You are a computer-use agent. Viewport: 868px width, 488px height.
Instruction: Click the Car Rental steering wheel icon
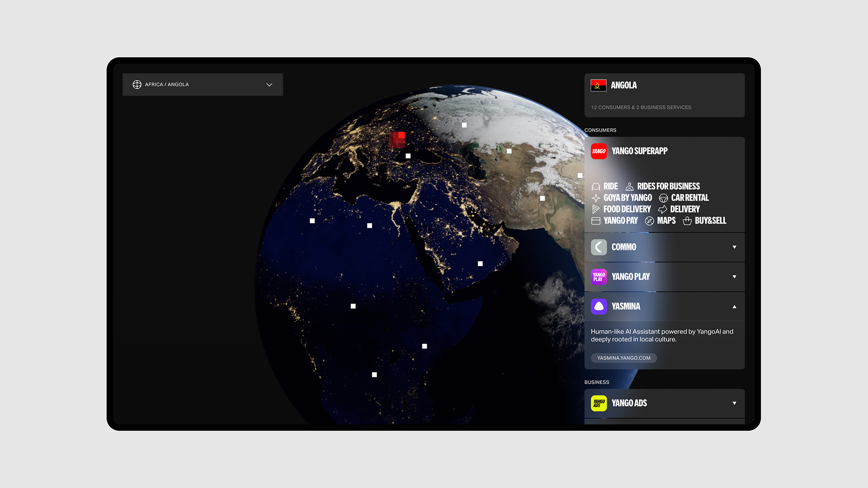coord(663,198)
